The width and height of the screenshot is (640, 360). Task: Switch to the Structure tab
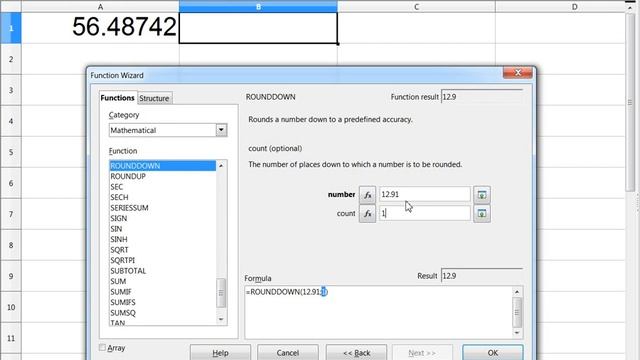[154, 98]
